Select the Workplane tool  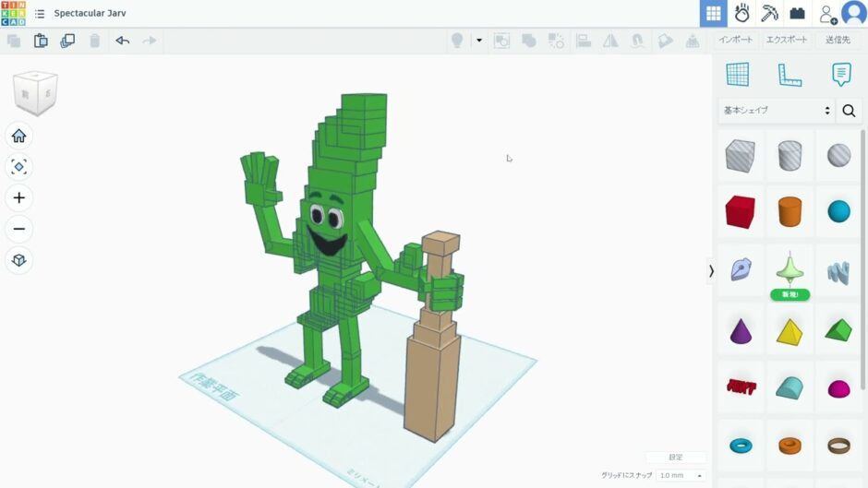(737, 75)
